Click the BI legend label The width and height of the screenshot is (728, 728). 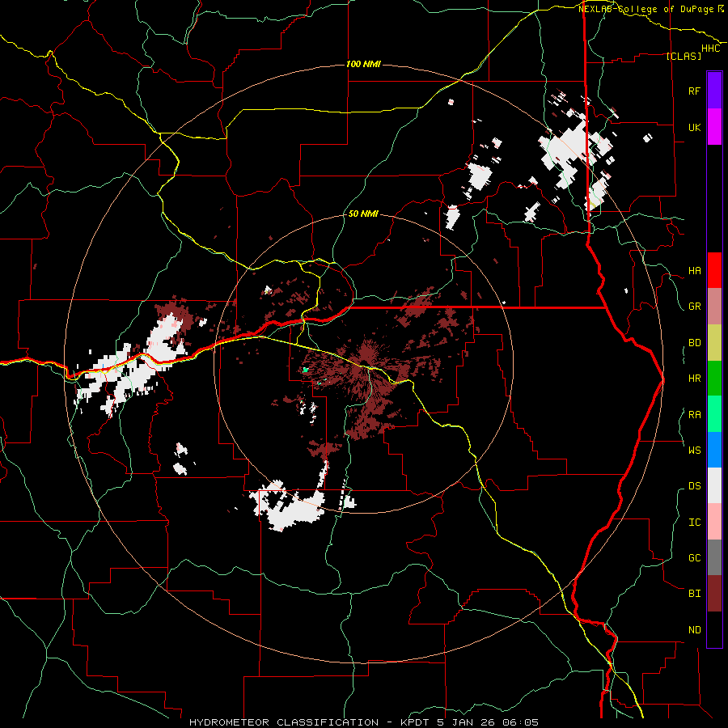pyautogui.click(x=694, y=594)
